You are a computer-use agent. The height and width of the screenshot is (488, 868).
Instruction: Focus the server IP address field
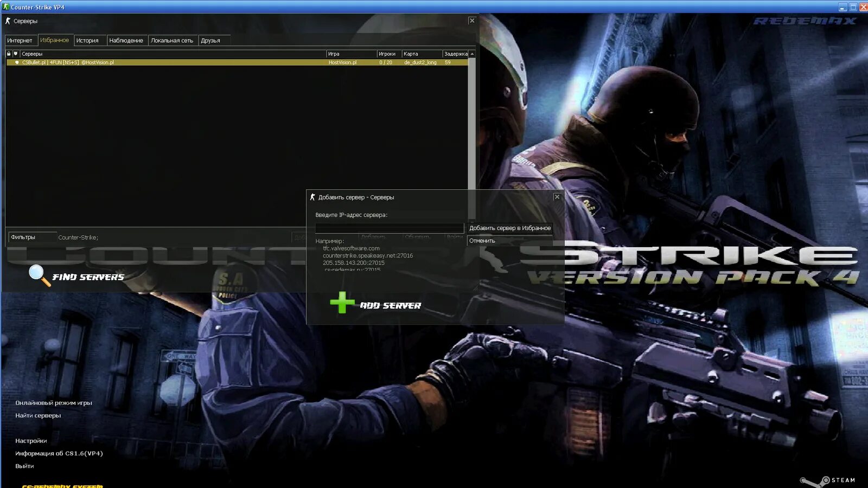[390, 228]
